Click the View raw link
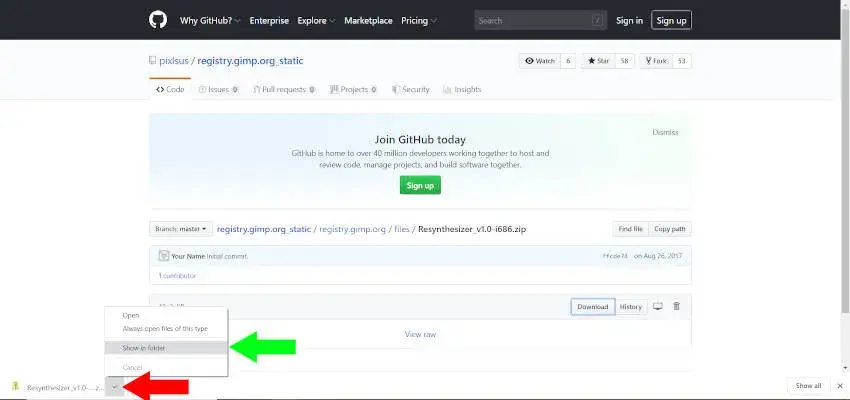850x400 pixels. (420, 334)
